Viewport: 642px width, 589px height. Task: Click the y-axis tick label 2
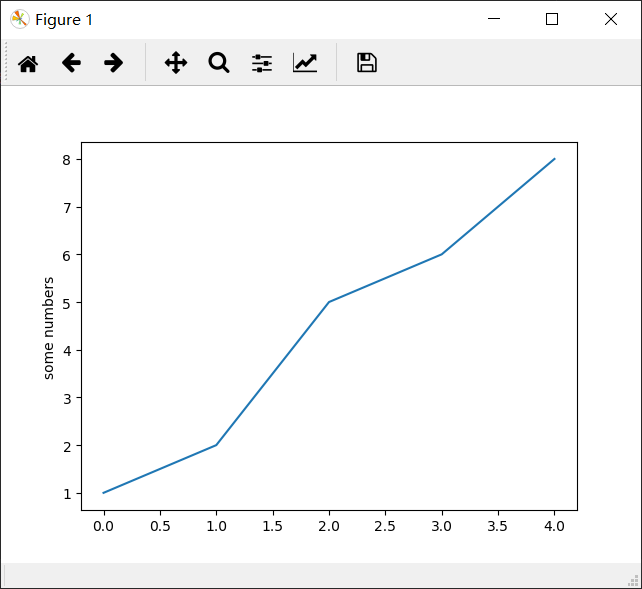tap(67, 447)
